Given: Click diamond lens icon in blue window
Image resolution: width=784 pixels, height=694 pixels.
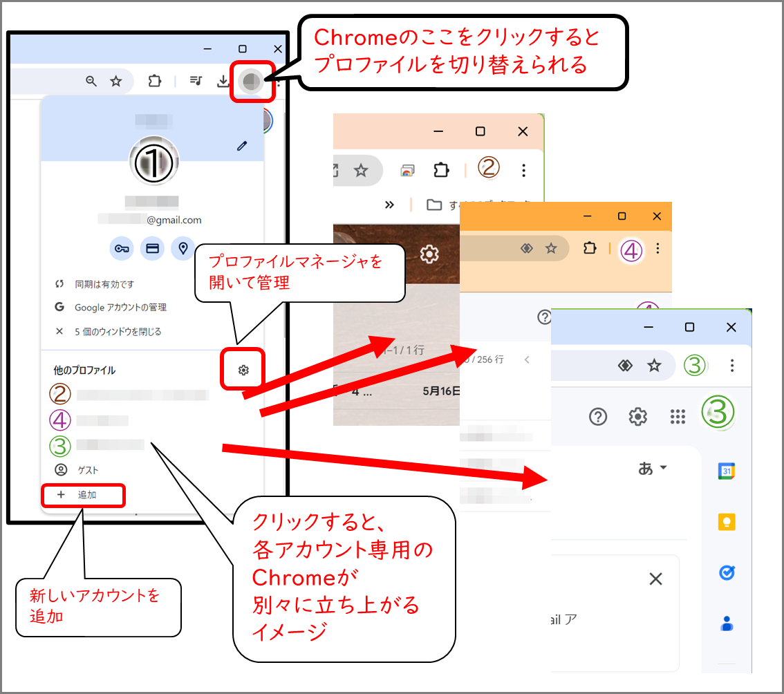Looking at the screenshot, I should tap(625, 366).
